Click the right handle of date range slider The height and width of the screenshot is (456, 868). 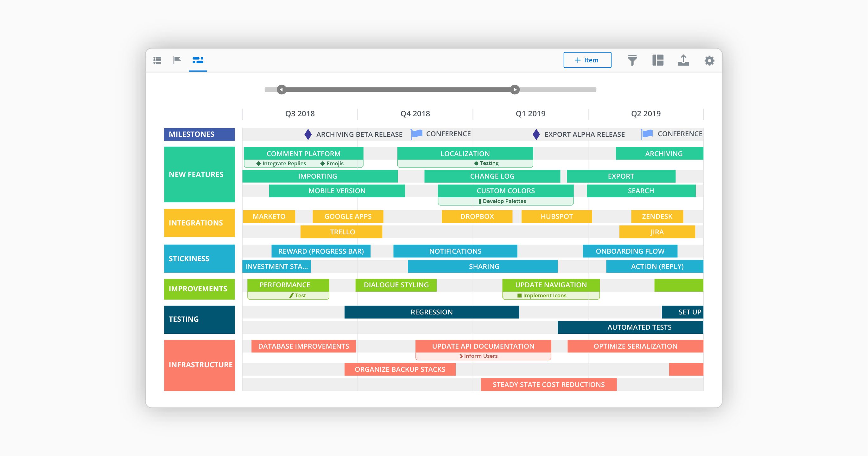[515, 90]
